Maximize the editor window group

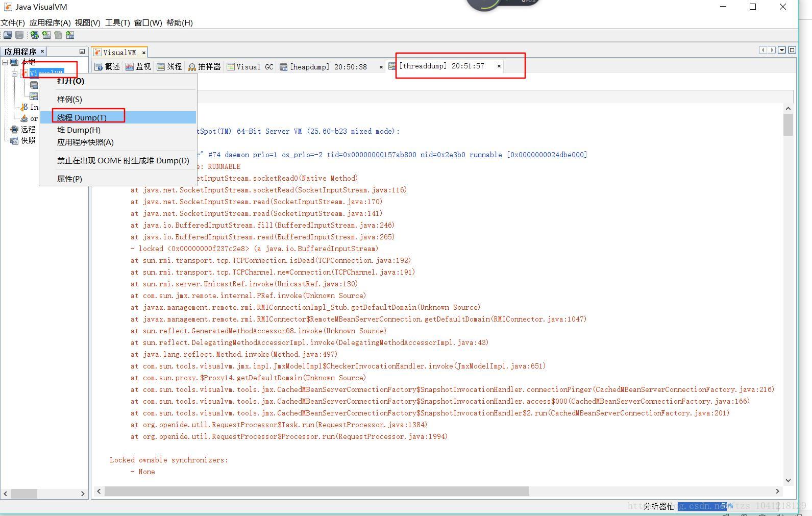click(792, 50)
